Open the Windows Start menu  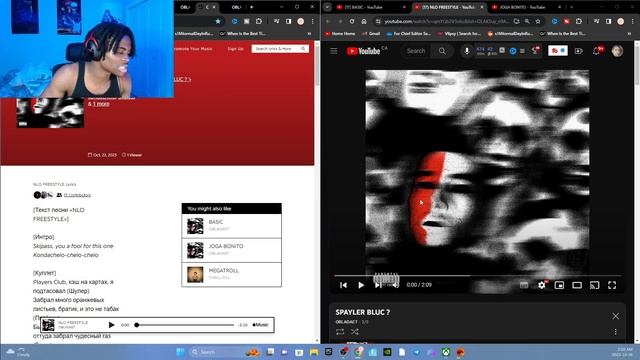click(x=180, y=352)
